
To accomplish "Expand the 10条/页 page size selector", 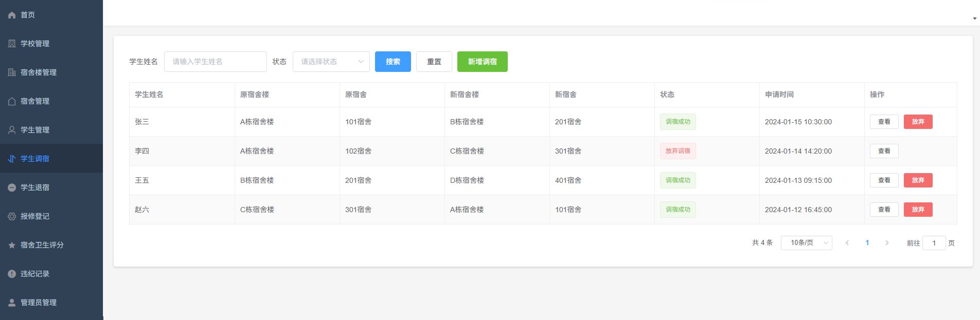I will coord(806,243).
